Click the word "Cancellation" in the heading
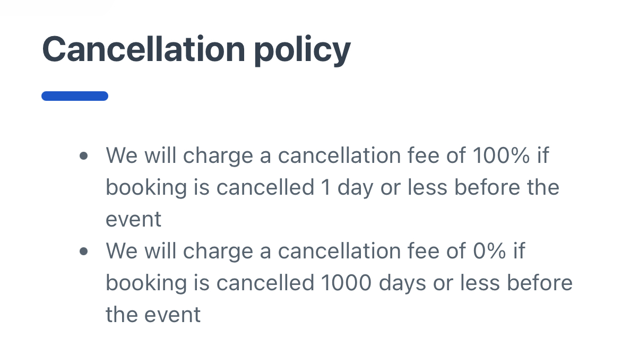 pyautogui.click(x=143, y=50)
